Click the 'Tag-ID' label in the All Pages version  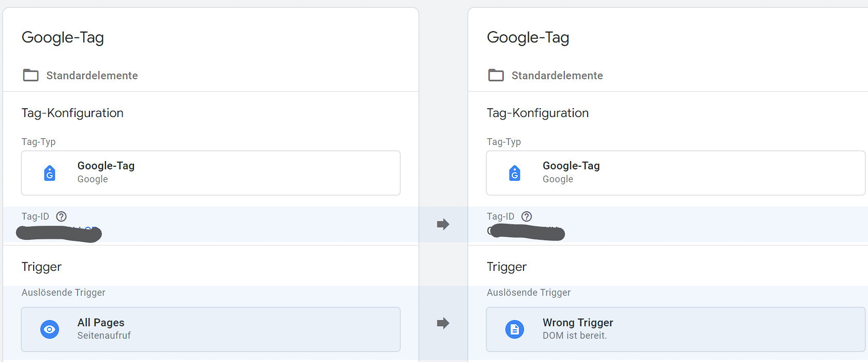click(35, 216)
